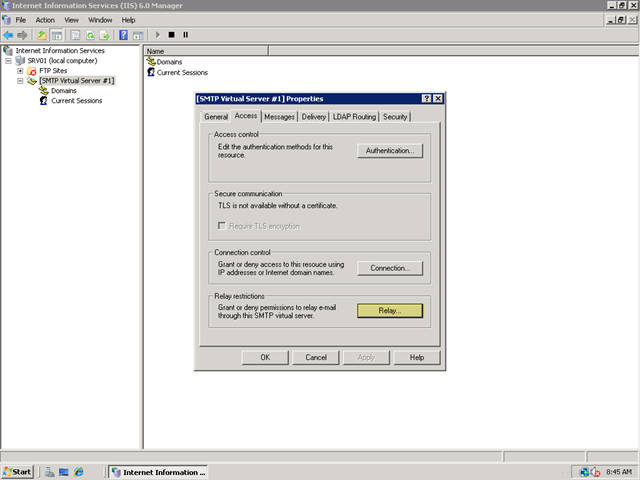Screen dimensions: 640x480
Task: Click Cancel in the Properties dialog
Action: click(316, 358)
